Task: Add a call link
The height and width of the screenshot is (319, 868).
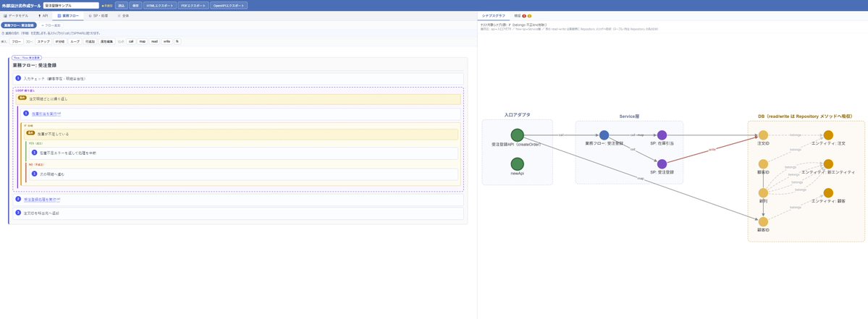Action: click(x=131, y=41)
